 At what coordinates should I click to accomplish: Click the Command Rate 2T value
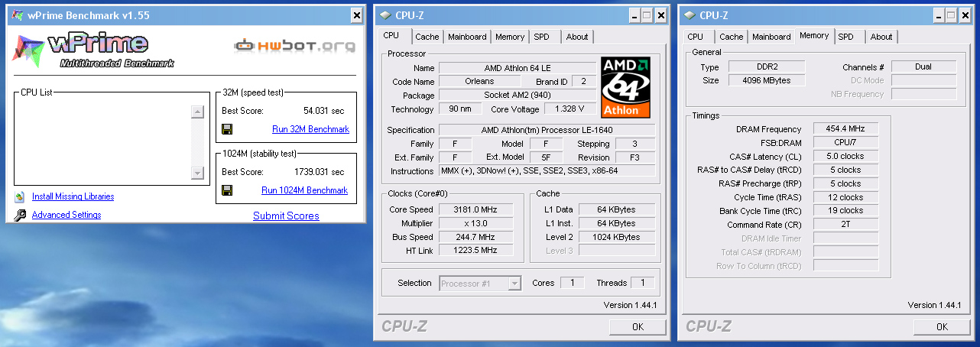tap(845, 225)
